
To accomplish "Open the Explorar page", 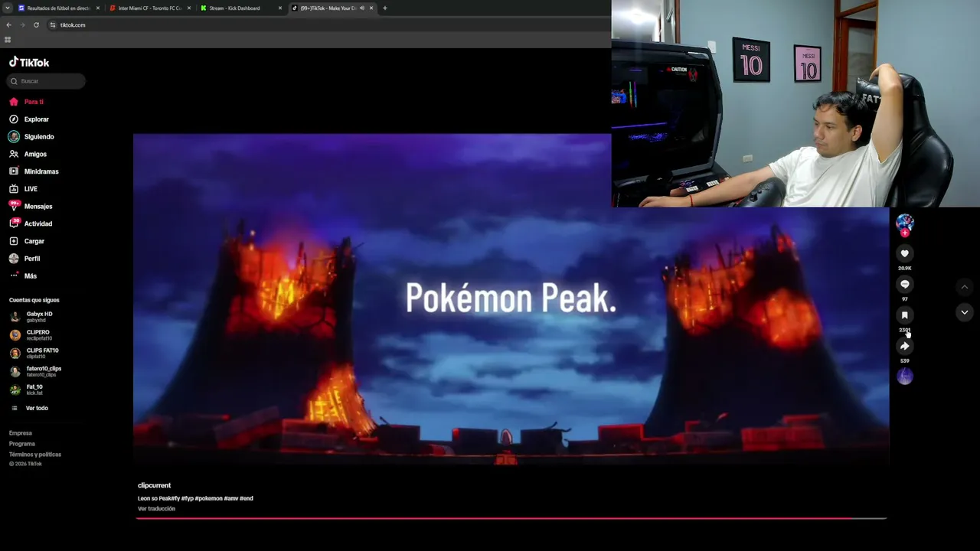I will (x=36, y=119).
